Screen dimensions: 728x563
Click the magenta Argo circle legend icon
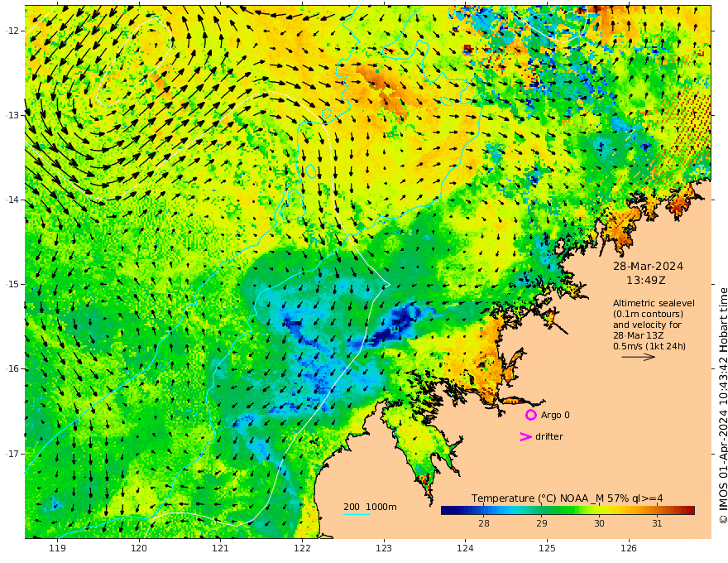point(530,415)
